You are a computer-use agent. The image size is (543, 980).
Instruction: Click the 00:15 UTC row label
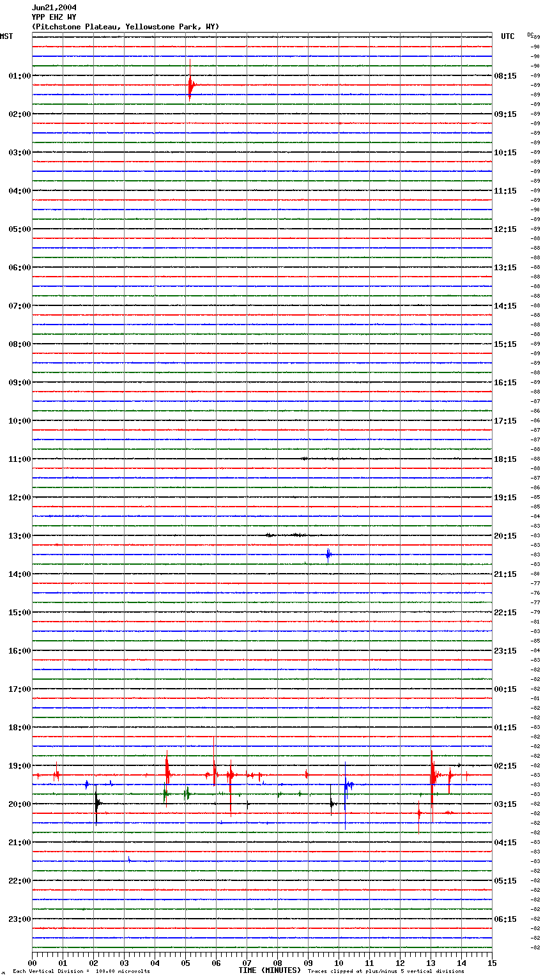[505, 689]
